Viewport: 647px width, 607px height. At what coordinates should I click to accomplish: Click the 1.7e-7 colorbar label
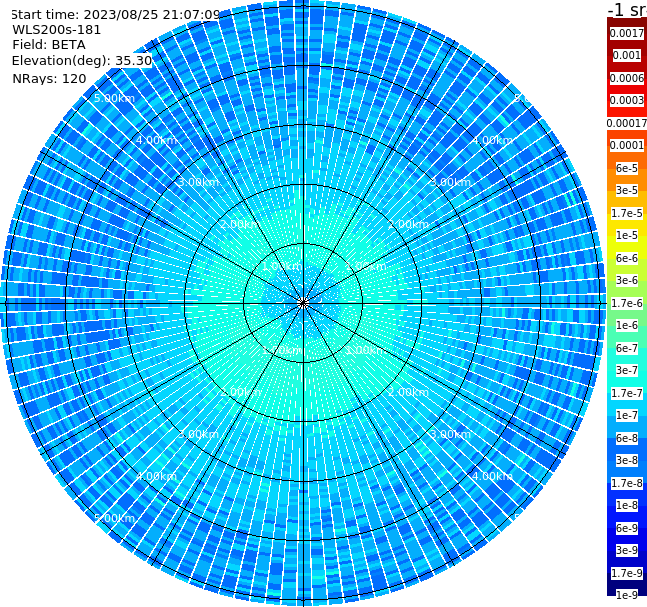point(627,393)
